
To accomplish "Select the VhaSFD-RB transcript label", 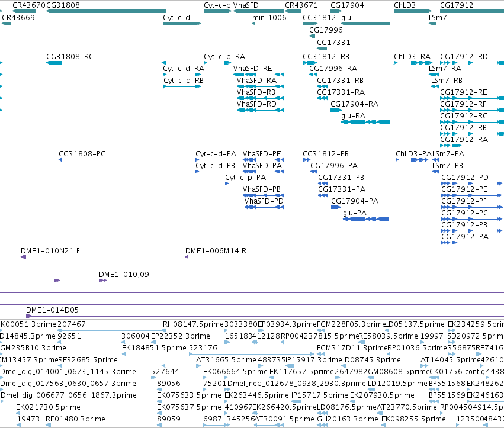I will [x=256, y=92].
